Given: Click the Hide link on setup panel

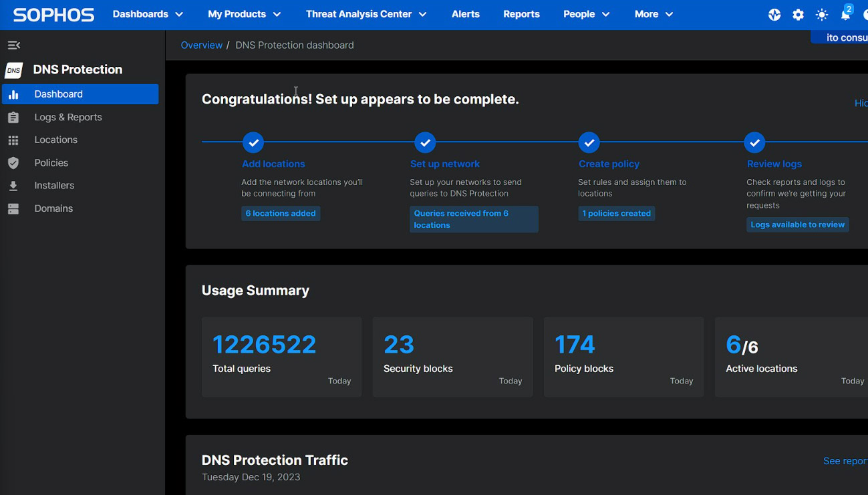Looking at the screenshot, I should [x=861, y=103].
